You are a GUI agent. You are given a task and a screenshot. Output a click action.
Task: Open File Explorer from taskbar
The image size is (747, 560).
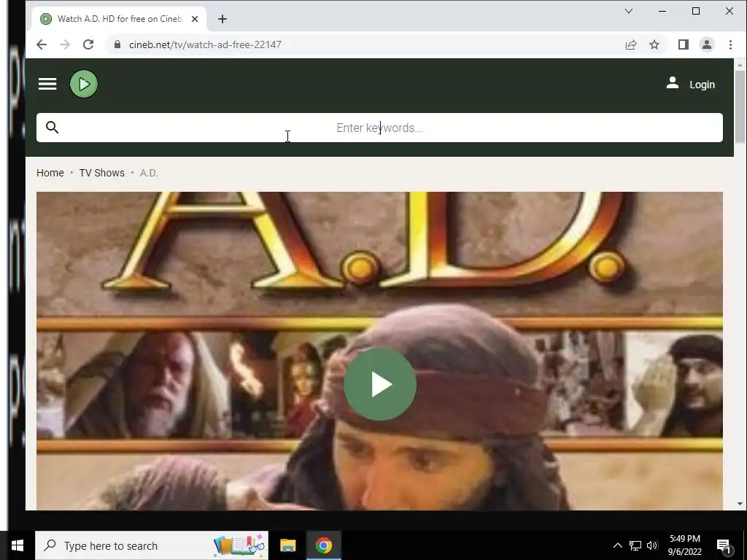pos(287,545)
